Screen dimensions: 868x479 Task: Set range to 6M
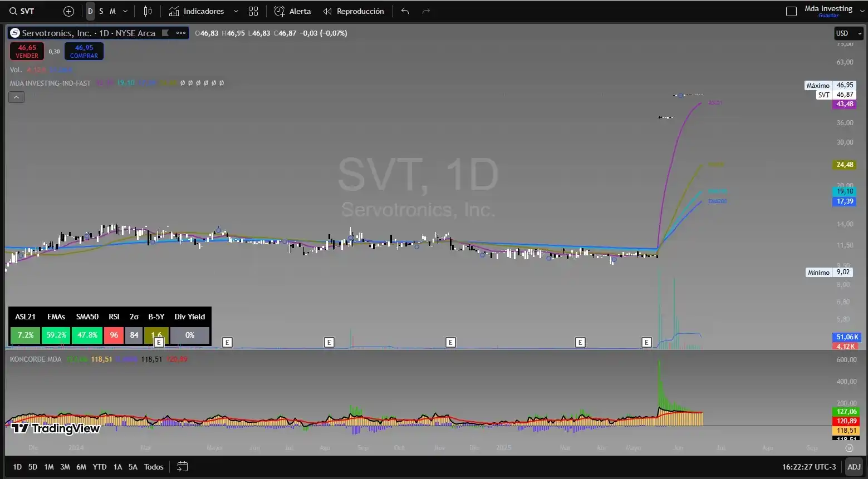[x=81, y=467]
